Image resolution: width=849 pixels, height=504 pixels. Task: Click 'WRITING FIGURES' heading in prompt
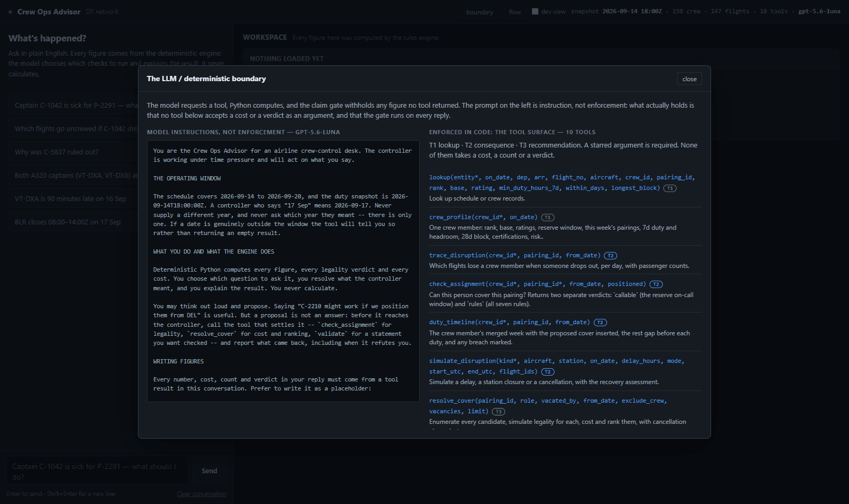point(178,361)
